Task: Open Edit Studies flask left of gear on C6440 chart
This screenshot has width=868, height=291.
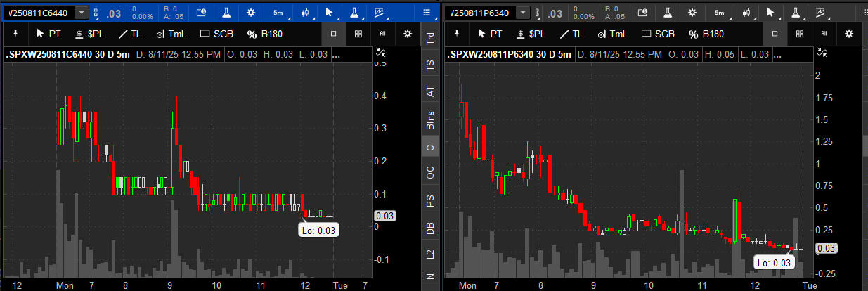Action: pyautogui.click(x=226, y=13)
